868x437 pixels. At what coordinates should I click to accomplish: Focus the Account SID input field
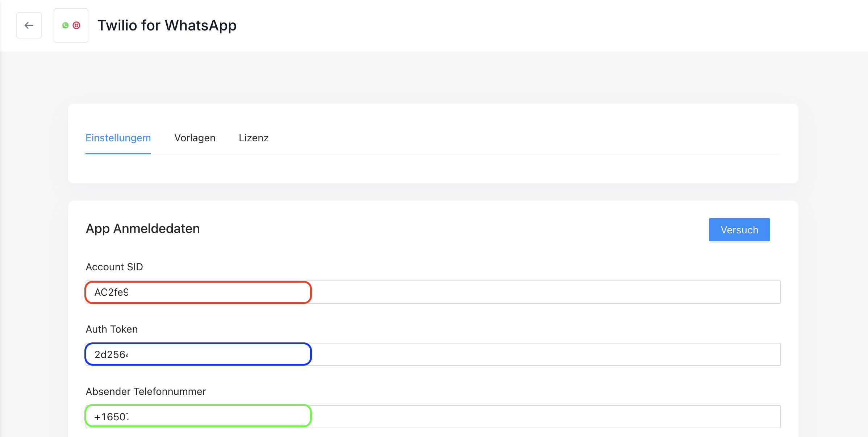point(433,292)
